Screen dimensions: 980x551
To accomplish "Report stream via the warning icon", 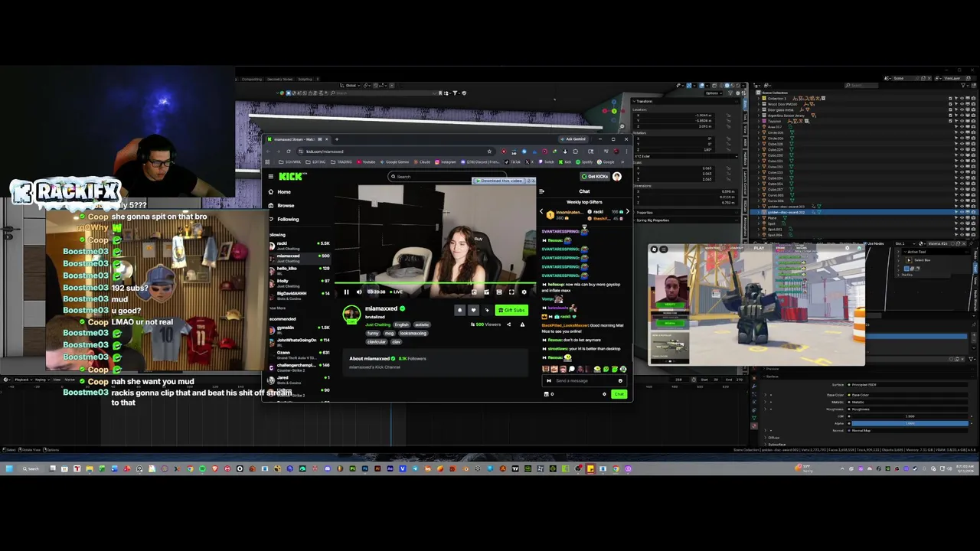I will (x=523, y=324).
